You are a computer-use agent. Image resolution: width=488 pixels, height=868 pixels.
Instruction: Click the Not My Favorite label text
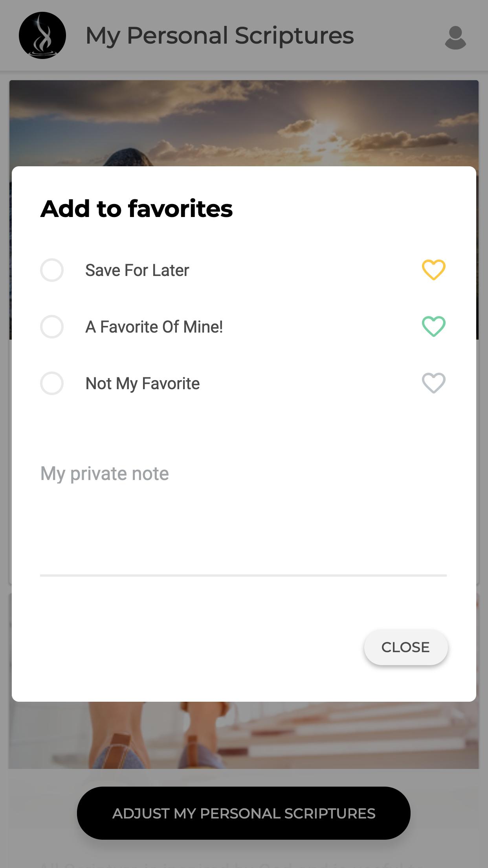pos(143,384)
